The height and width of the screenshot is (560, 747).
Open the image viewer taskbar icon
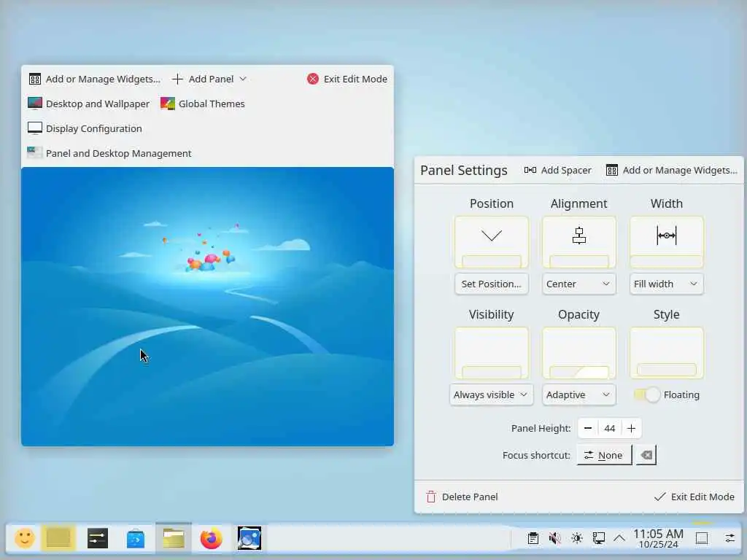coord(249,539)
